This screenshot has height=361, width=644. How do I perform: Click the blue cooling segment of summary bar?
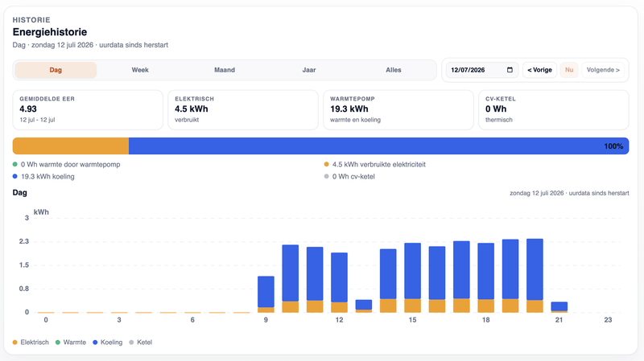point(378,146)
